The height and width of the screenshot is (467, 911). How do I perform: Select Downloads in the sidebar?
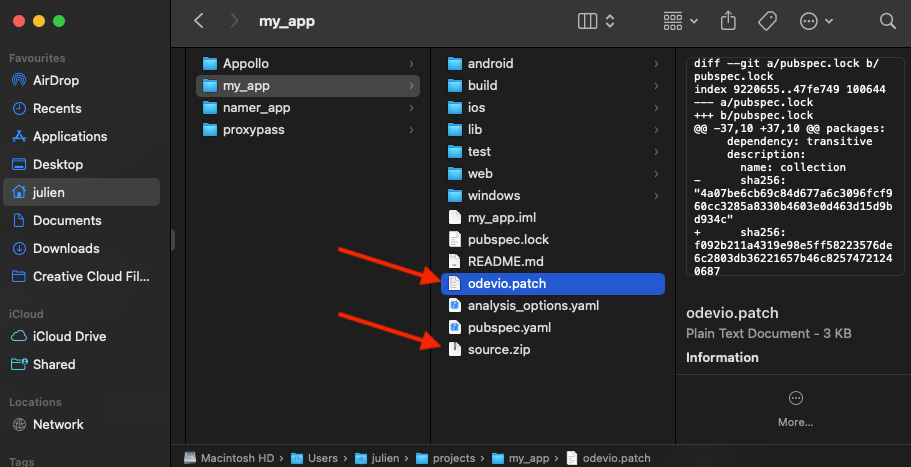(x=66, y=248)
